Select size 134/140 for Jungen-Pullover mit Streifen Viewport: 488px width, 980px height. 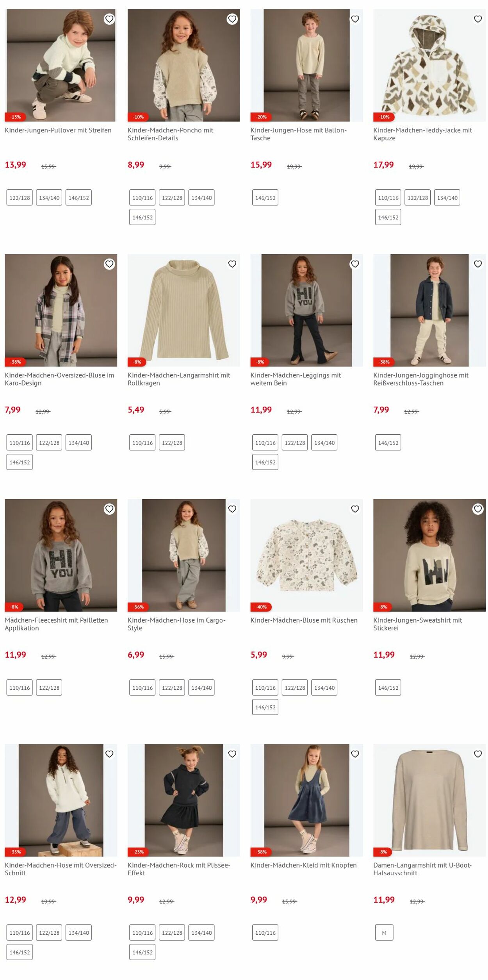49,198
